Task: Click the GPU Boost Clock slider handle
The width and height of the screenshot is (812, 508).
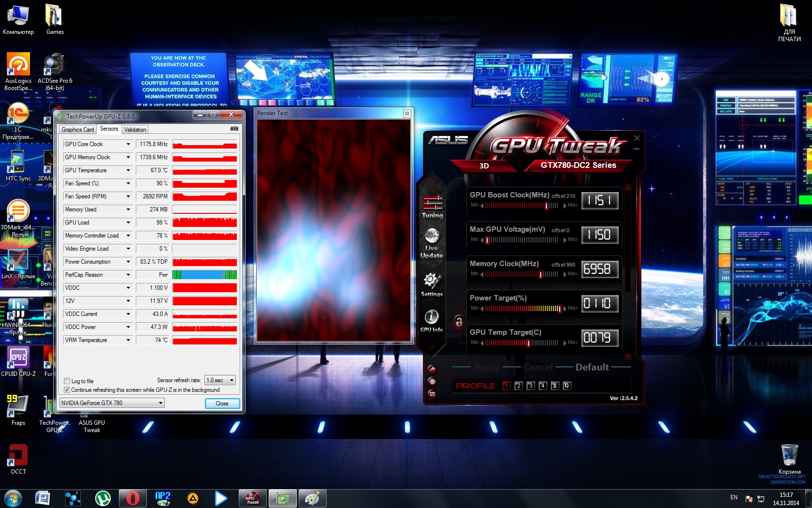Action: click(547, 206)
